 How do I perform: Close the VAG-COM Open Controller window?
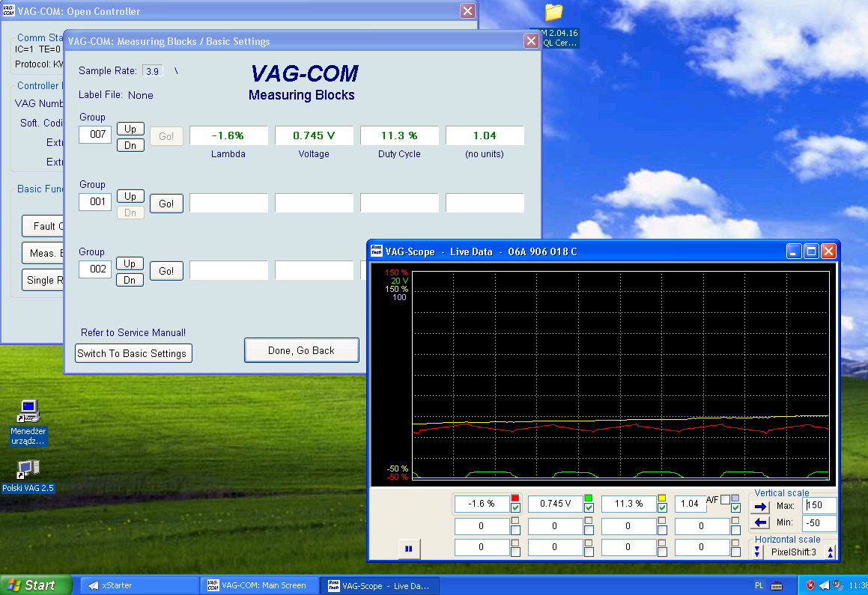(468, 11)
